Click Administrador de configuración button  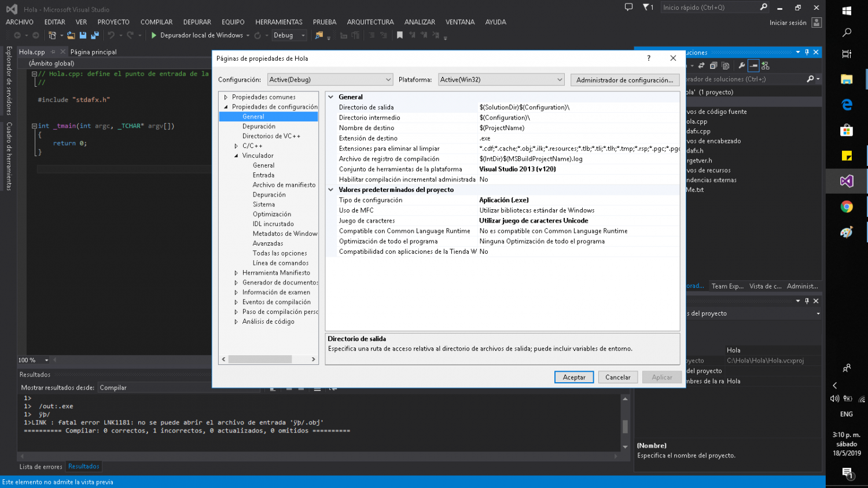(x=624, y=80)
